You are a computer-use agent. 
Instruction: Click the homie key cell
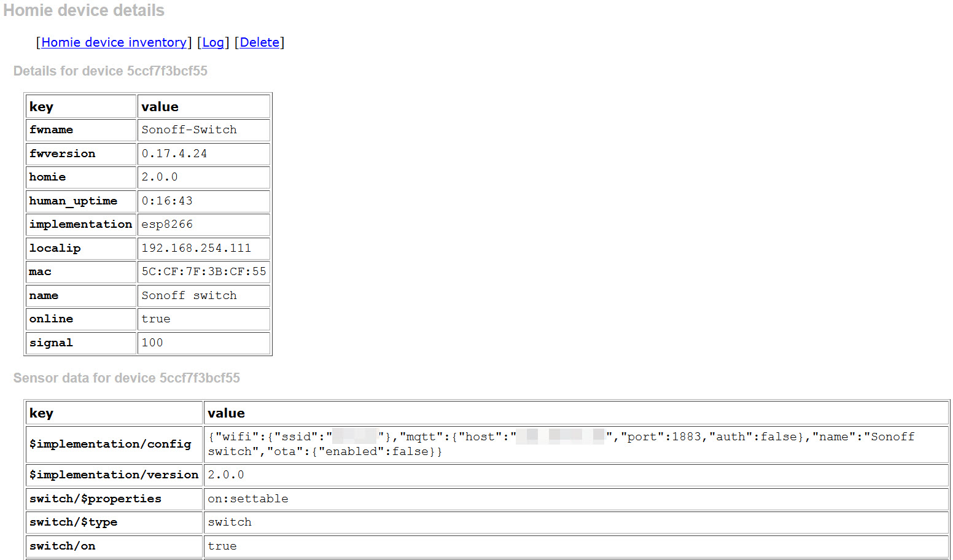81,177
